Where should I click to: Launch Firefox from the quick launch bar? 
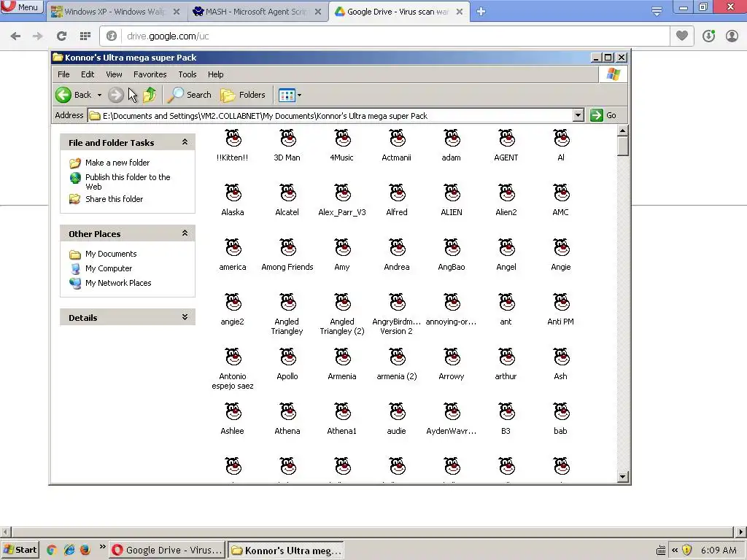(85, 550)
